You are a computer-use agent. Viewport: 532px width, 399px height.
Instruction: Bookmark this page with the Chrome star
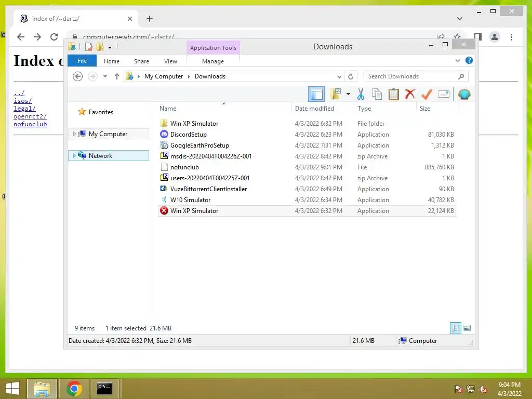[457, 37]
